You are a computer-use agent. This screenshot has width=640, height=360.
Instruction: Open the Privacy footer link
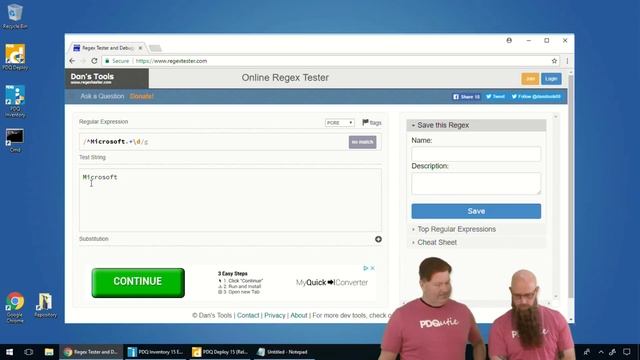275,316
